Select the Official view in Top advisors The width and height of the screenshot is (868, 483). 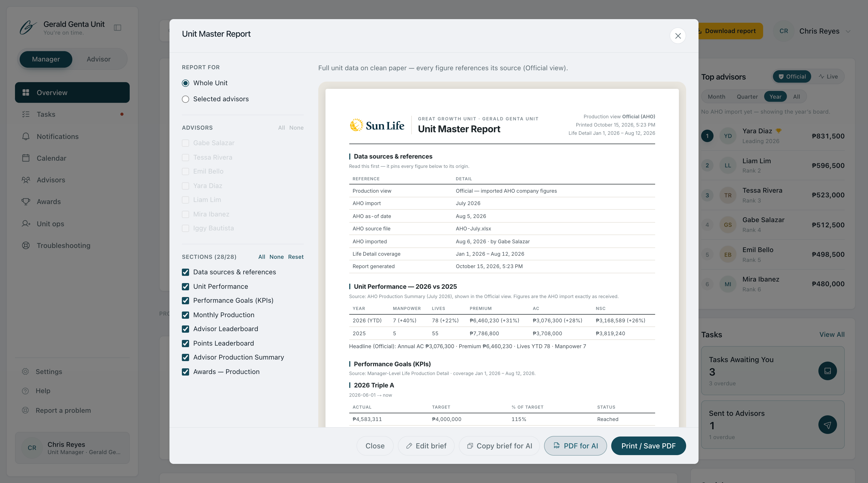pos(792,76)
